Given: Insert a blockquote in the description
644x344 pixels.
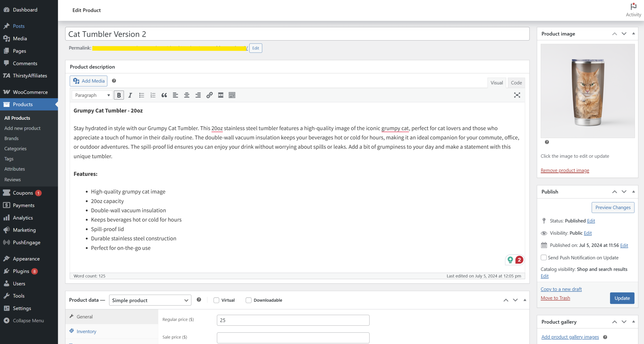Looking at the screenshot, I should [164, 95].
